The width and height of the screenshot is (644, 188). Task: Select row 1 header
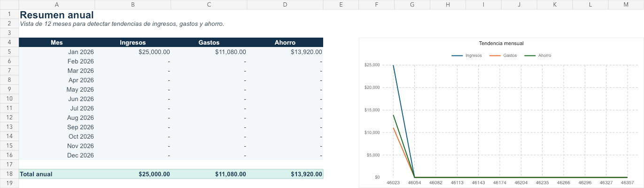[x=9, y=15]
